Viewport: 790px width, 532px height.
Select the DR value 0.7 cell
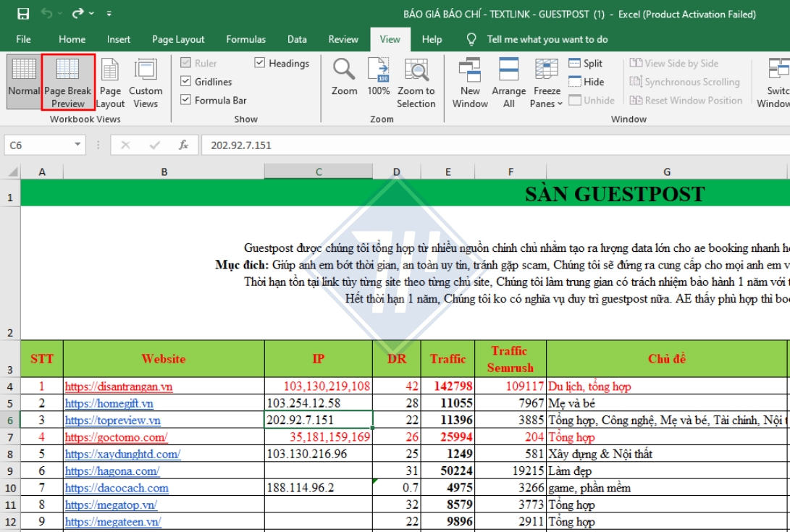(x=397, y=488)
